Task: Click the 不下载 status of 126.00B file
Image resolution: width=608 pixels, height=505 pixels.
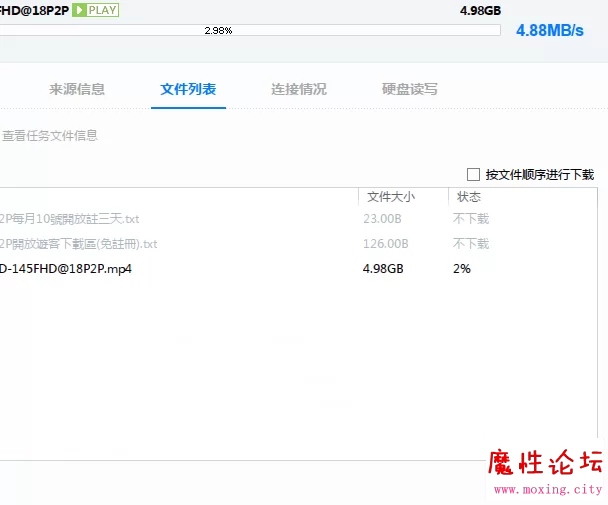Action: [x=471, y=244]
